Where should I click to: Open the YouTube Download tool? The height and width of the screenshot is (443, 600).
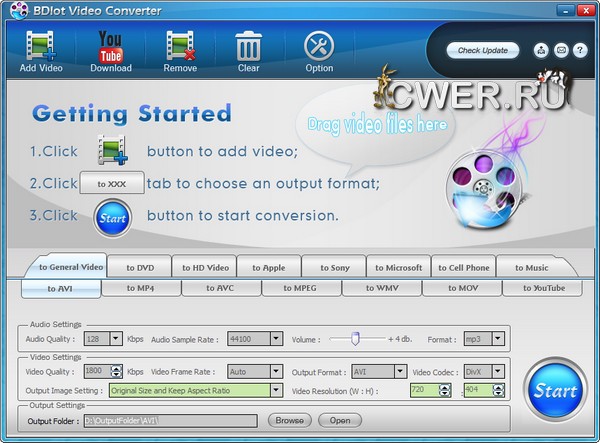coord(110,46)
